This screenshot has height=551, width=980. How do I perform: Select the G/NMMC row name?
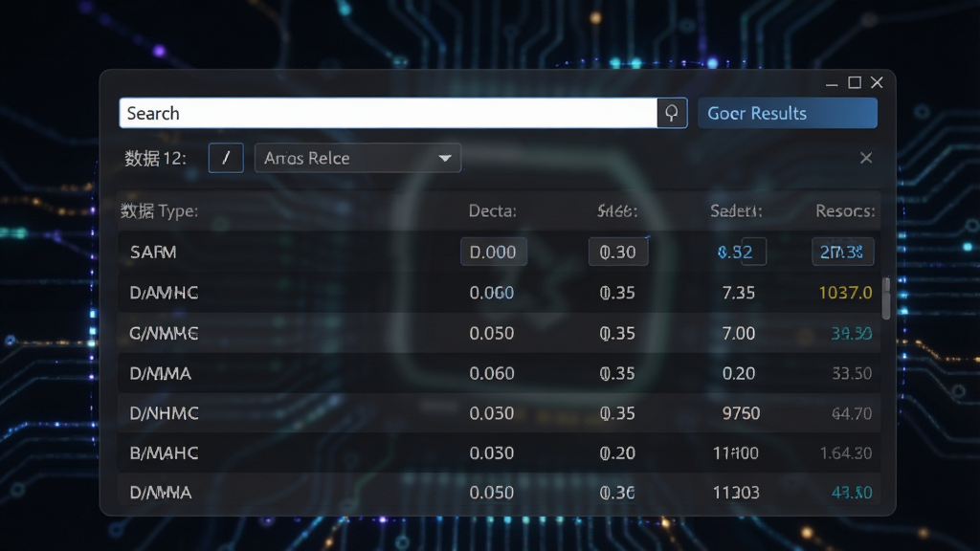164,334
